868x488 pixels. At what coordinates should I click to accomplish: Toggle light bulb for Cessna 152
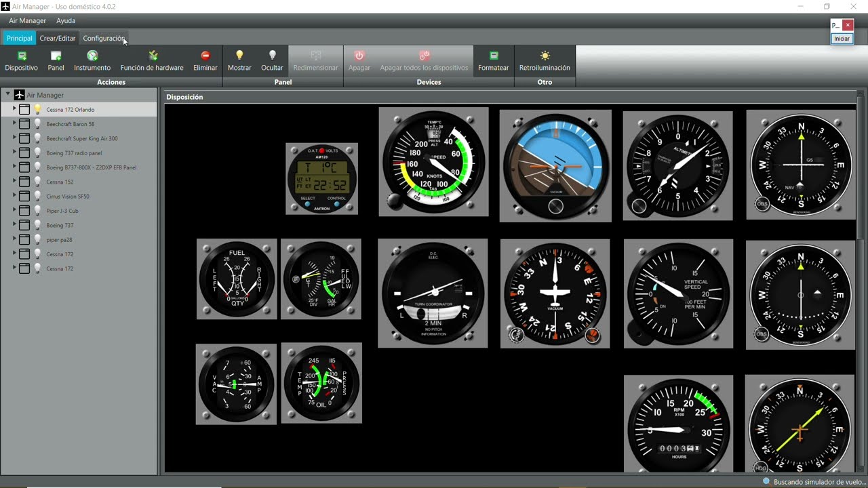pyautogui.click(x=38, y=182)
